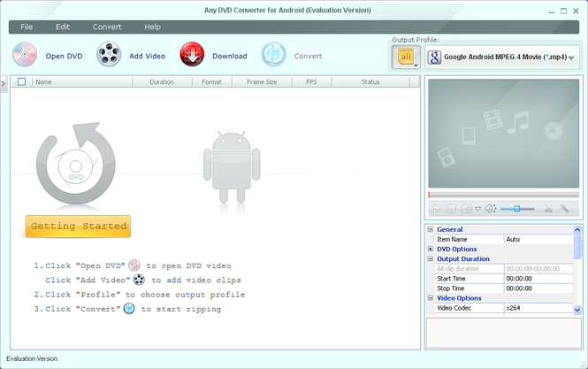
Task: Sort by the Name column header
Action: [82, 81]
